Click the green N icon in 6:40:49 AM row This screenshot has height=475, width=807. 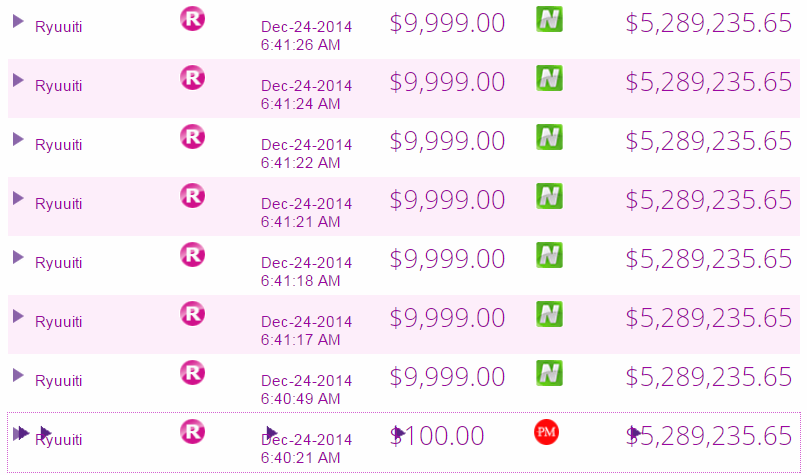point(549,373)
